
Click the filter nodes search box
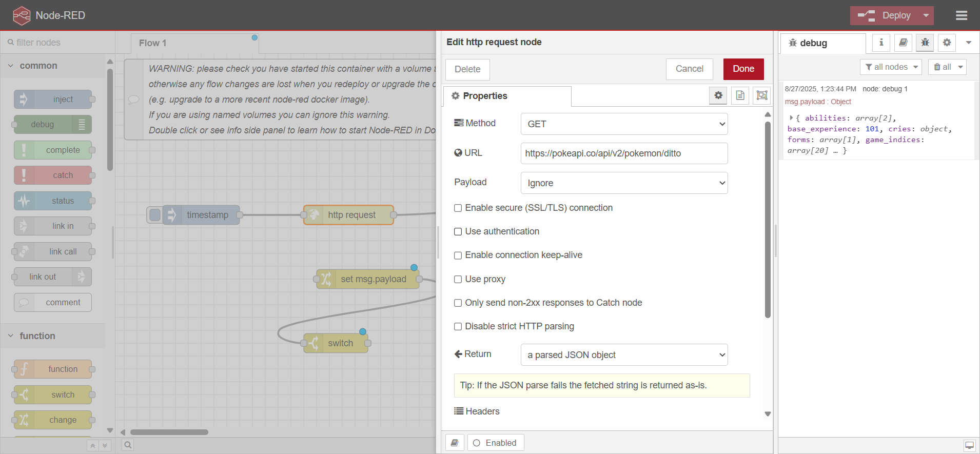(x=57, y=42)
